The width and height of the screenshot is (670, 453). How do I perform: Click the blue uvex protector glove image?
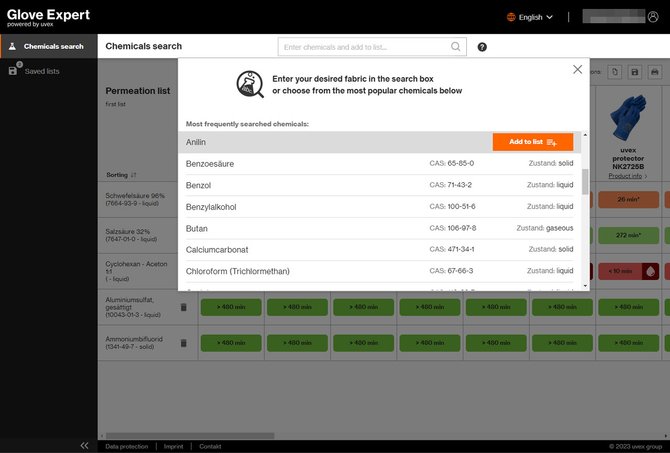(628, 118)
